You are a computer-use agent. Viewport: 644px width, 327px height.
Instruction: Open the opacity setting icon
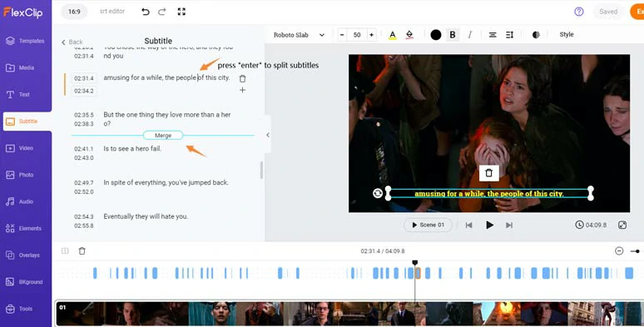536,35
